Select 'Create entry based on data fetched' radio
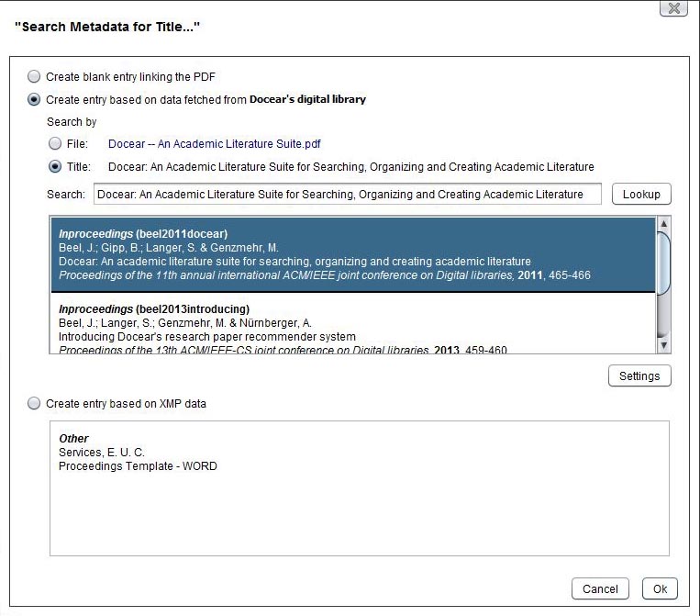The image size is (700, 616). (x=34, y=99)
